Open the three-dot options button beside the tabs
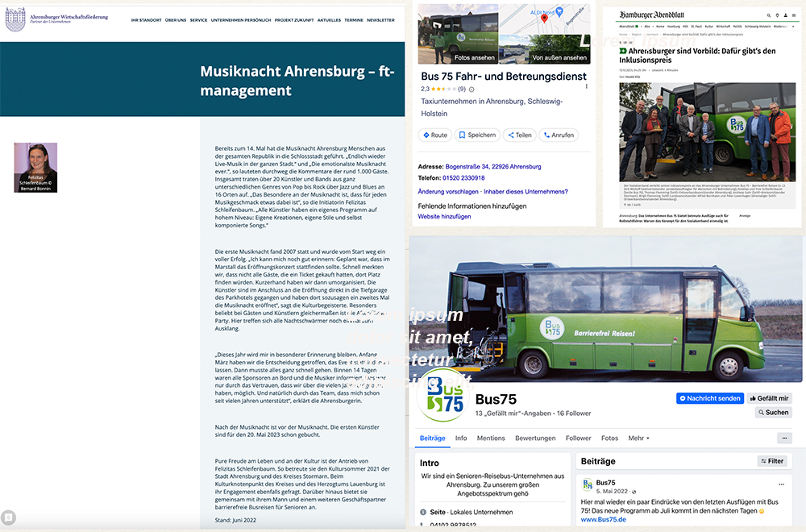Screen dimensions: 806x532 point(784,438)
